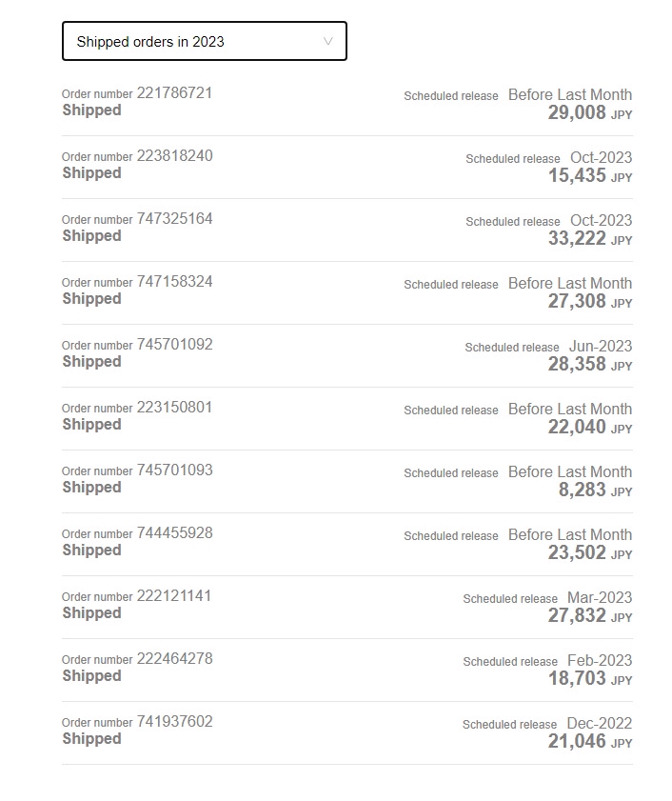Open the Shipped orders in 2023 dropdown
Viewport: 672px width, 801px height.
(204, 42)
